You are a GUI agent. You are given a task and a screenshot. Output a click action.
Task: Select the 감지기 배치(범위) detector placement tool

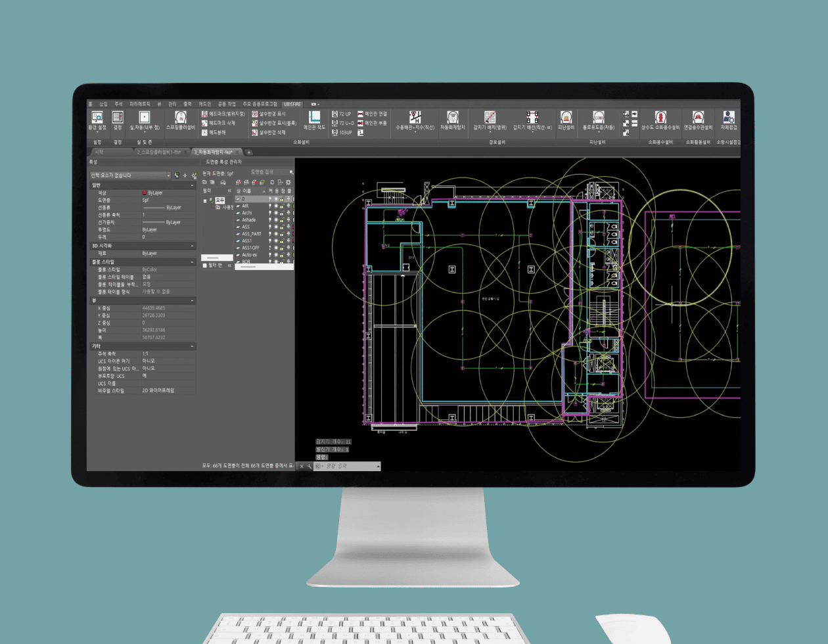[490, 119]
